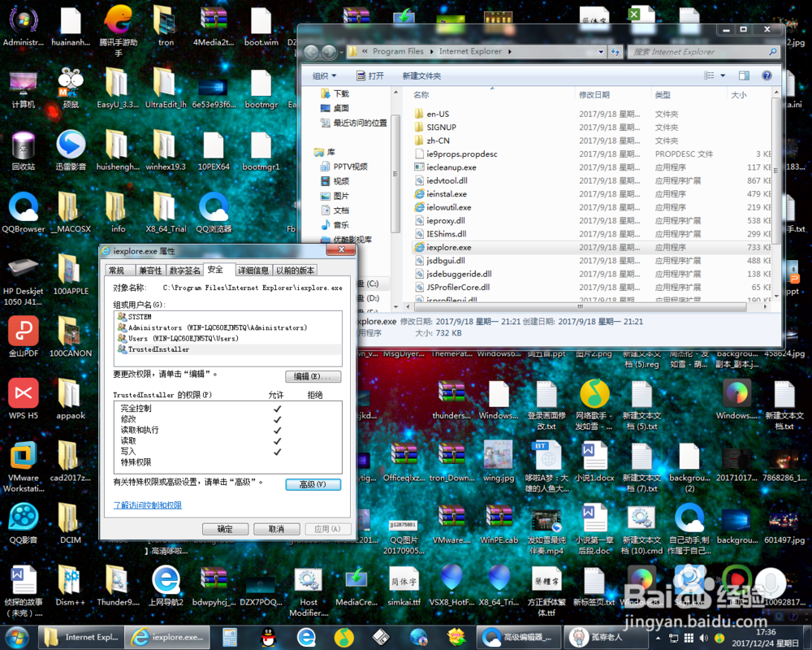Select the 计算机 desktop icon

coord(24,89)
